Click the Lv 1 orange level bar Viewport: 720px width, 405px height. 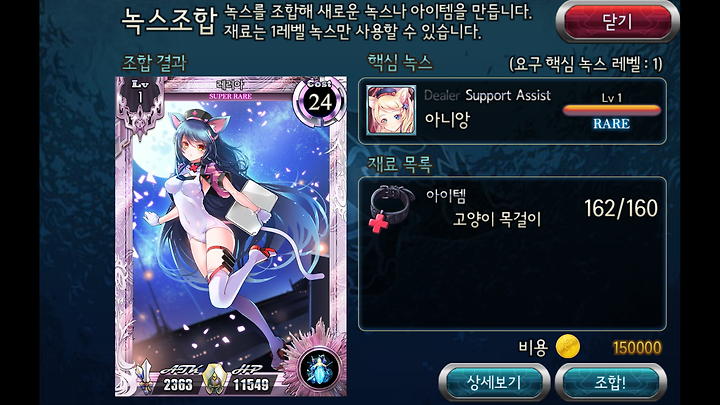click(611, 110)
